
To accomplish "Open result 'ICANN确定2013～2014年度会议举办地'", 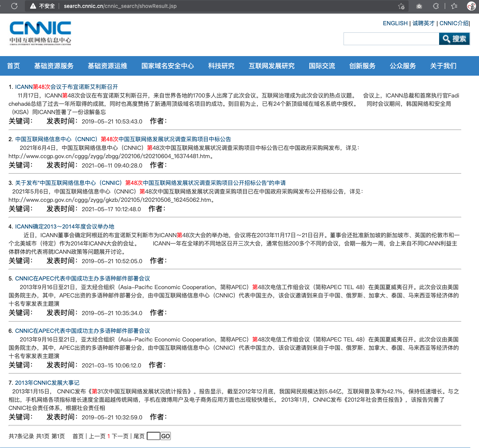I will pos(65,227).
